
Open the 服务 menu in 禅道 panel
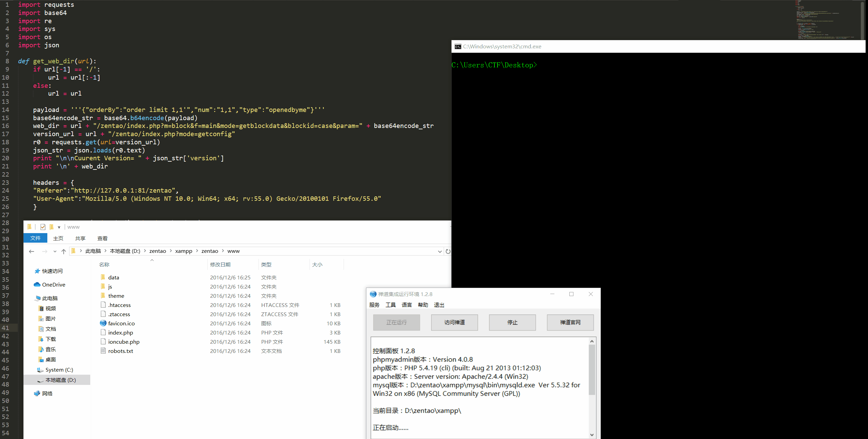click(374, 305)
